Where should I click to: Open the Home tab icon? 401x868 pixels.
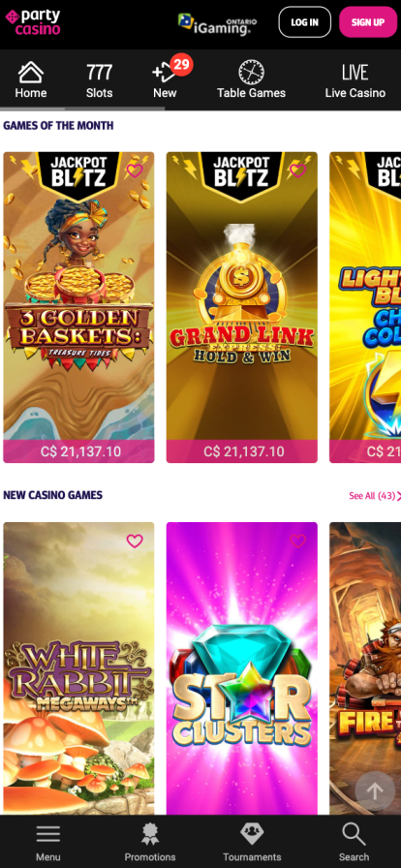click(x=31, y=73)
